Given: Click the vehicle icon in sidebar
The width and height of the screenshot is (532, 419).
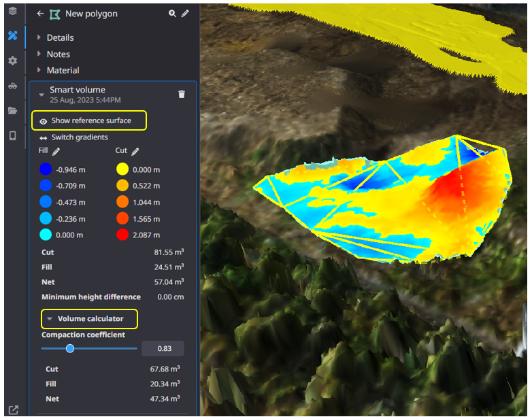Looking at the screenshot, I should (12, 86).
